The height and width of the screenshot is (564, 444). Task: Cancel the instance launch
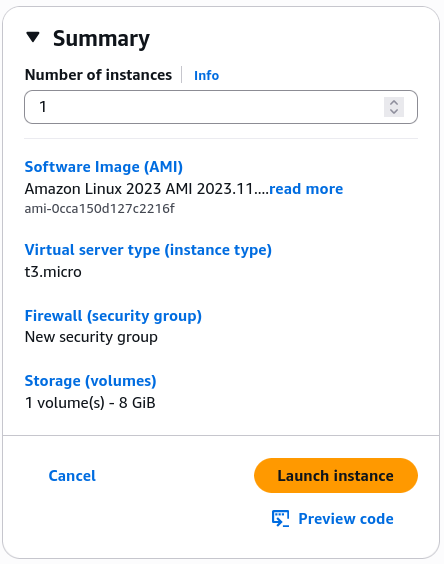pyautogui.click(x=72, y=476)
